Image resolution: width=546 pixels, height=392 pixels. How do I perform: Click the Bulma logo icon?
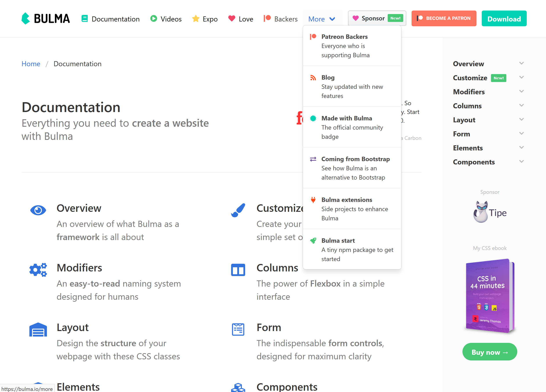click(x=27, y=19)
